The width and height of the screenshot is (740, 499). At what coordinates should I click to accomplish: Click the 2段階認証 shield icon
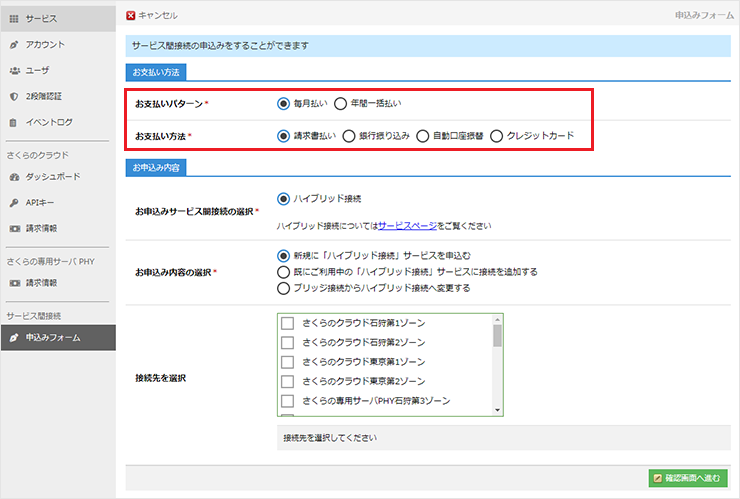[x=14, y=97]
